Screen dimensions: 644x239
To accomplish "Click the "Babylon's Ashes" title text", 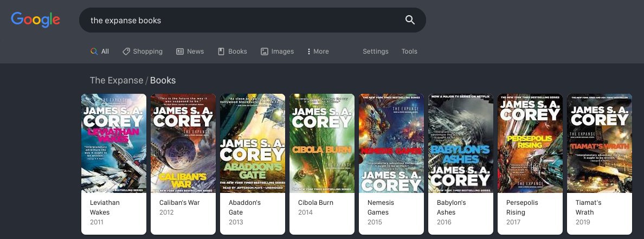I will pos(452,208).
